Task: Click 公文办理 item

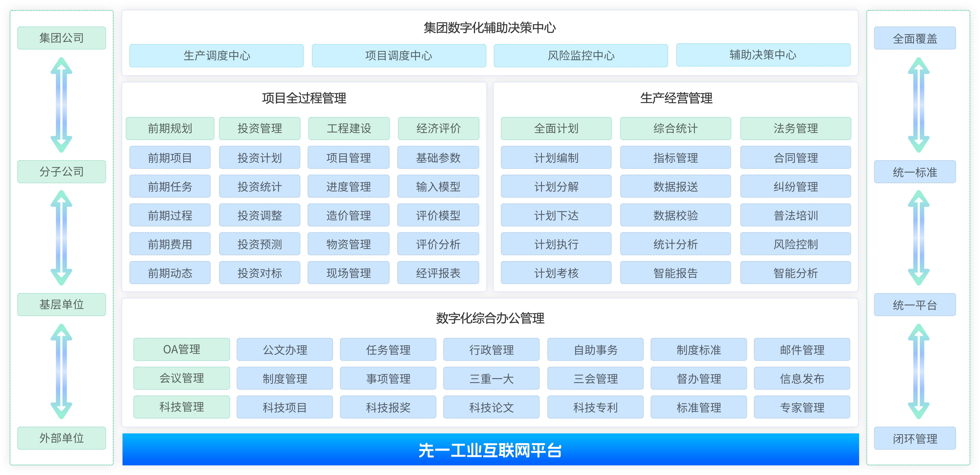Action: (x=285, y=350)
